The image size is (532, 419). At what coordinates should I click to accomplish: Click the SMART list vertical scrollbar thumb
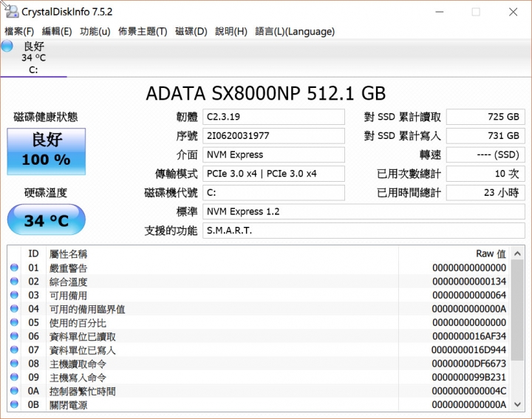(x=517, y=310)
